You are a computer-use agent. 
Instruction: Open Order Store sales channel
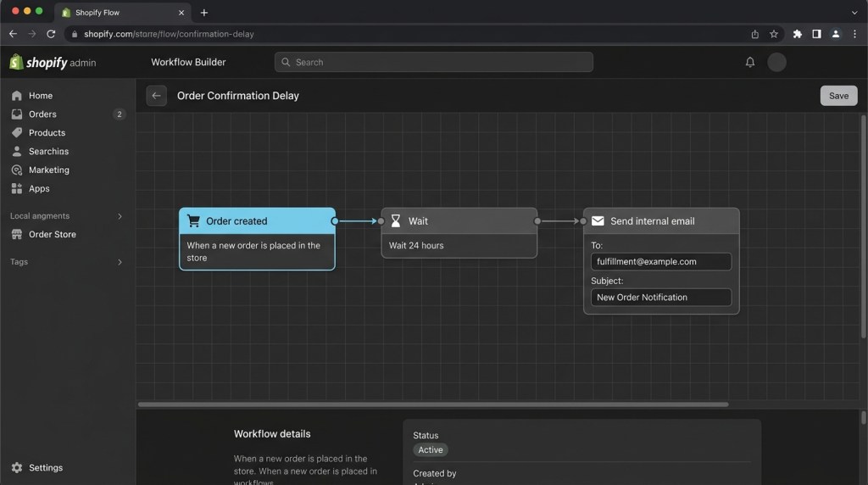[x=53, y=234]
